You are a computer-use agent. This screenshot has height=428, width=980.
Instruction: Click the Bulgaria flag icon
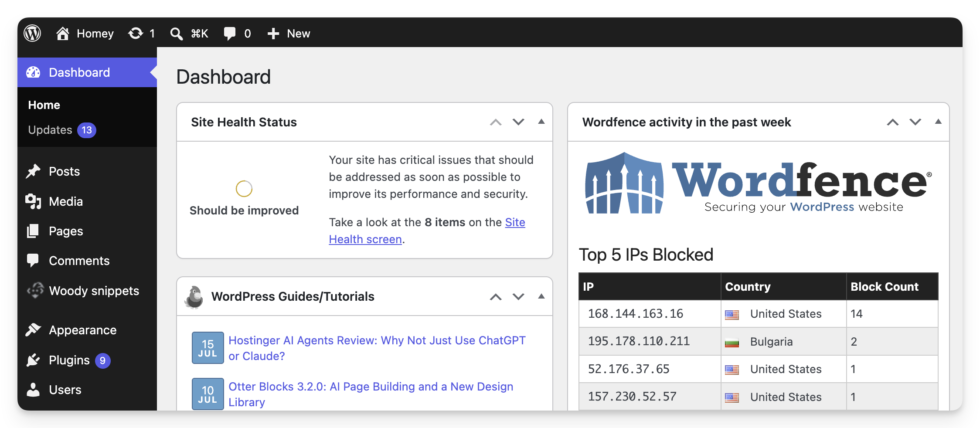click(732, 342)
